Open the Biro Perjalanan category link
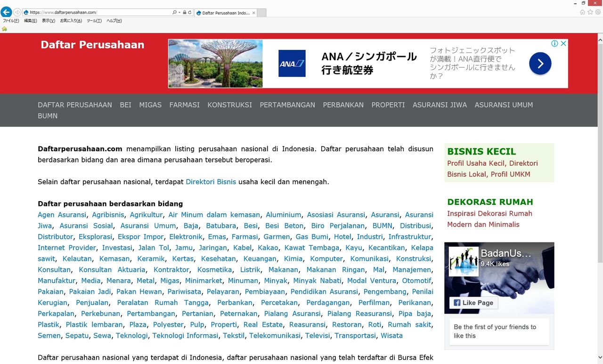Image resolution: width=603 pixels, height=364 pixels. (x=338, y=226)
